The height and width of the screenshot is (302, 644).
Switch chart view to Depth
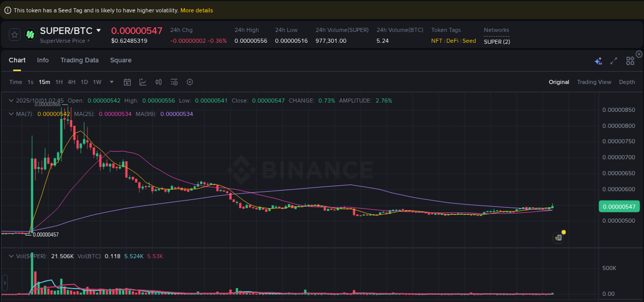click(626, 82)
